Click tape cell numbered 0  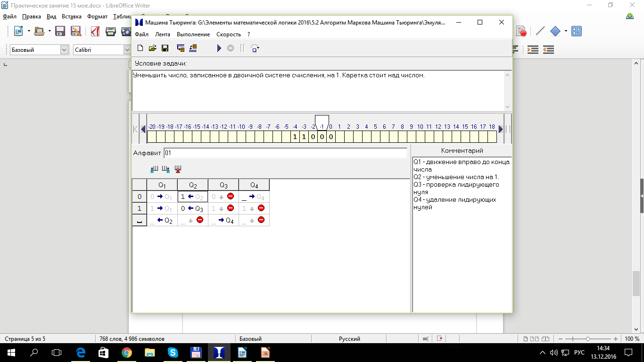pyautogui.click(x=330, y=137)
